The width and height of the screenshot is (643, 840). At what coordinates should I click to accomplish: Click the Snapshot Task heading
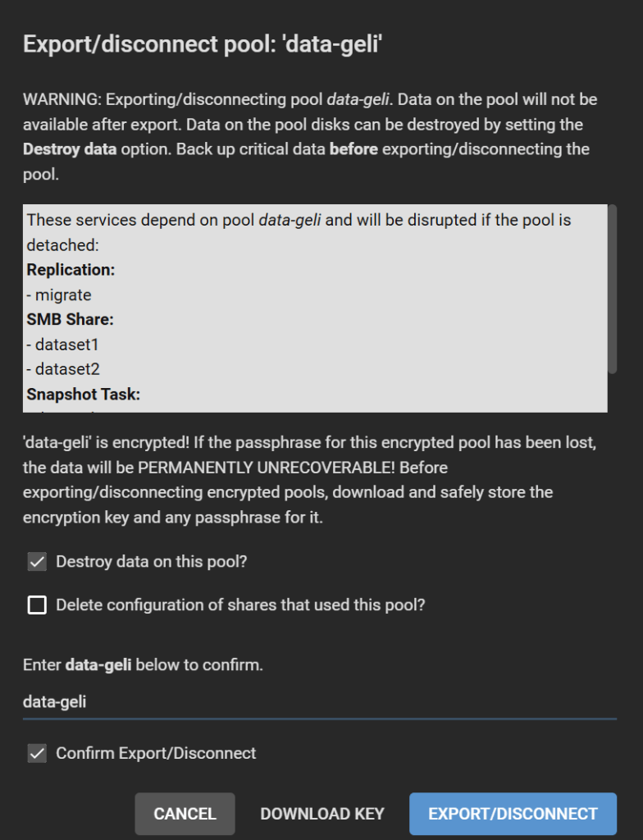(83, 395)
